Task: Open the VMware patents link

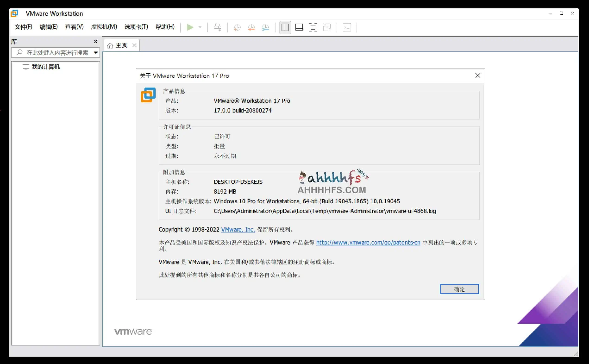Action: click(x=368, y=242)
